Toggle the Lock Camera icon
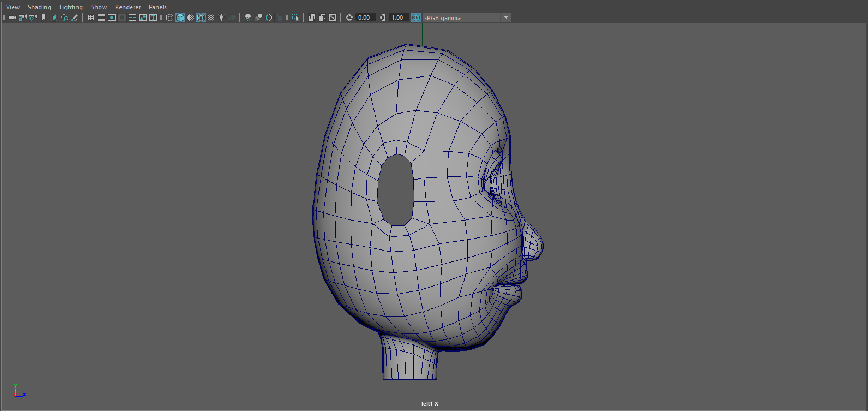 [22, 17]
